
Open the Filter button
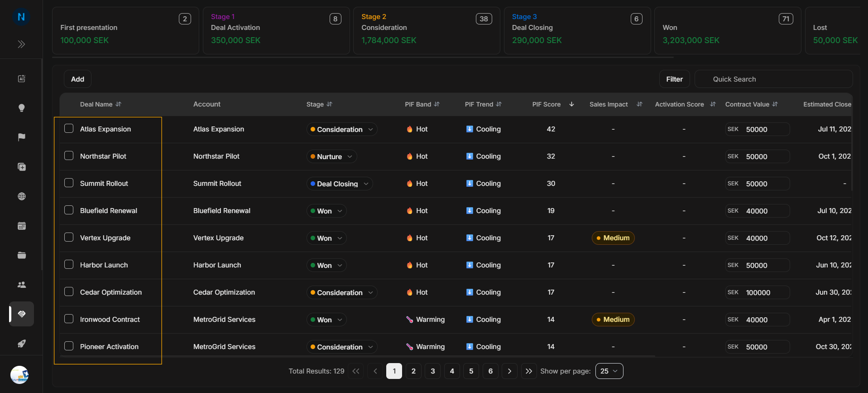coord(674,79)
